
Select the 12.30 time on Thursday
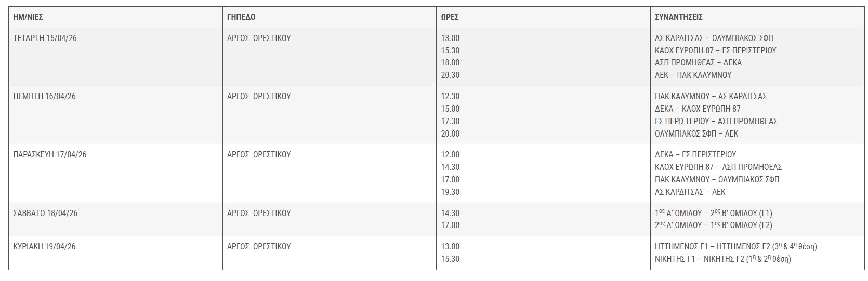click(450, 97)
